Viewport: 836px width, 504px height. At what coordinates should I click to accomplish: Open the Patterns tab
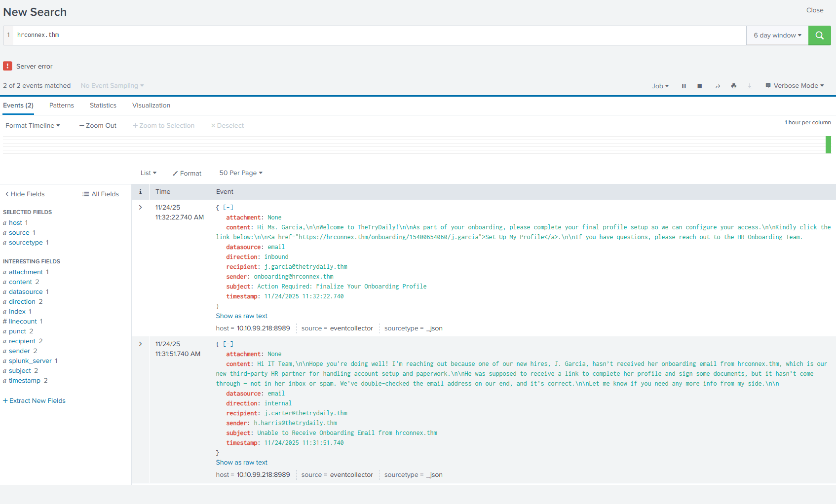[62, 106]
